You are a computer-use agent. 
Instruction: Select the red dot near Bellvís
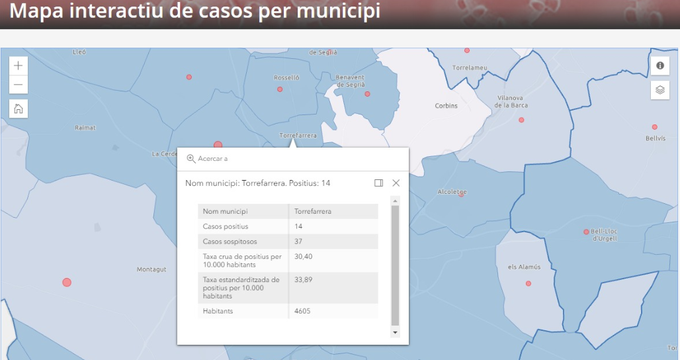pos(654,127)
